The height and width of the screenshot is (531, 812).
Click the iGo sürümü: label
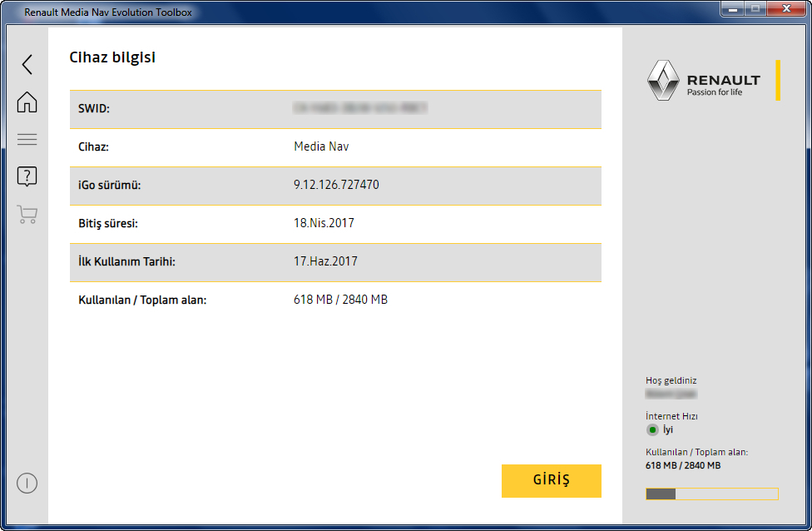(109, 185)
